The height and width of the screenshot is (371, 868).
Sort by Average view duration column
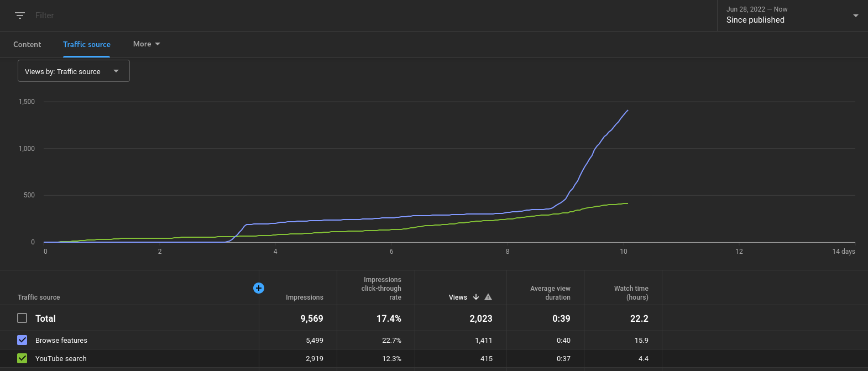point(550,292)
